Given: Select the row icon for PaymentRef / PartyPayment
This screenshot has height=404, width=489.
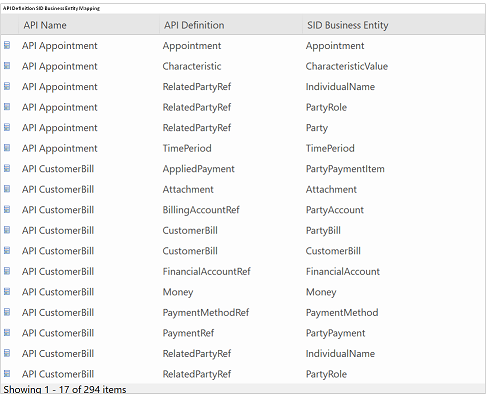Looking at the screenshot, I should click(x=7, y=332).
